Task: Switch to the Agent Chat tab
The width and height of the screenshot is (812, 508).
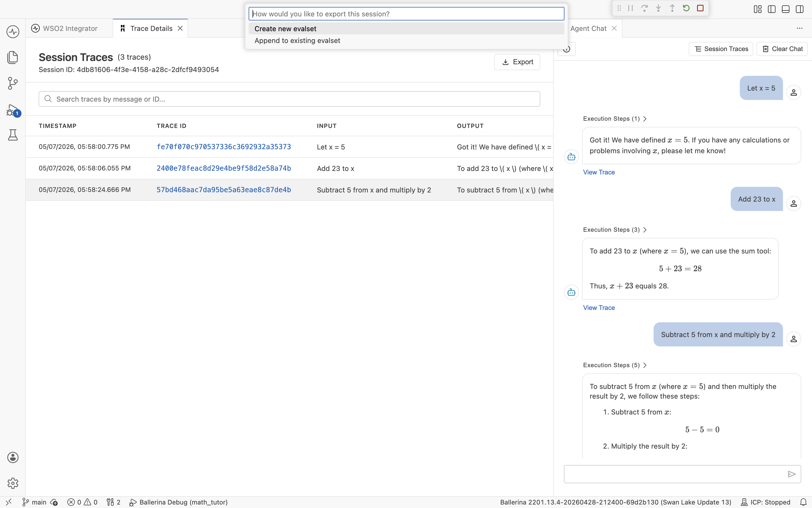Action: (x=588, y=28)
